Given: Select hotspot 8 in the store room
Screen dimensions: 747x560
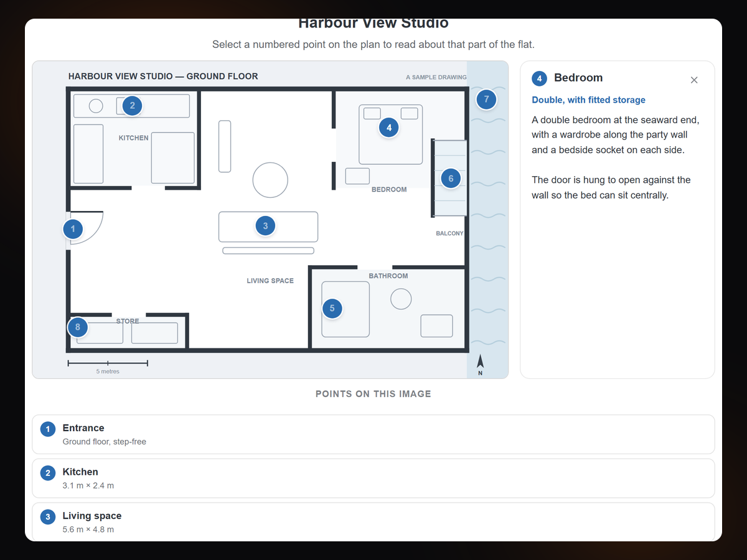Looking at the screenshot, I should 77,327.
